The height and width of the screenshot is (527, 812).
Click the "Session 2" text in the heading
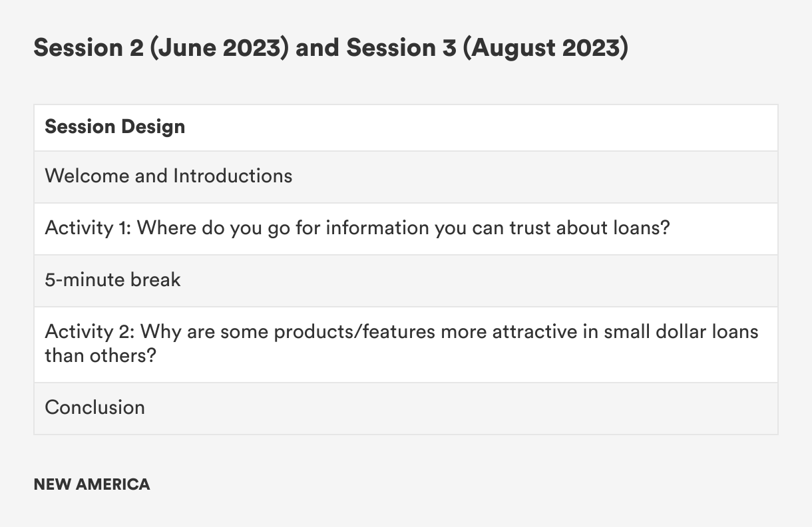[x=89, y=48]
